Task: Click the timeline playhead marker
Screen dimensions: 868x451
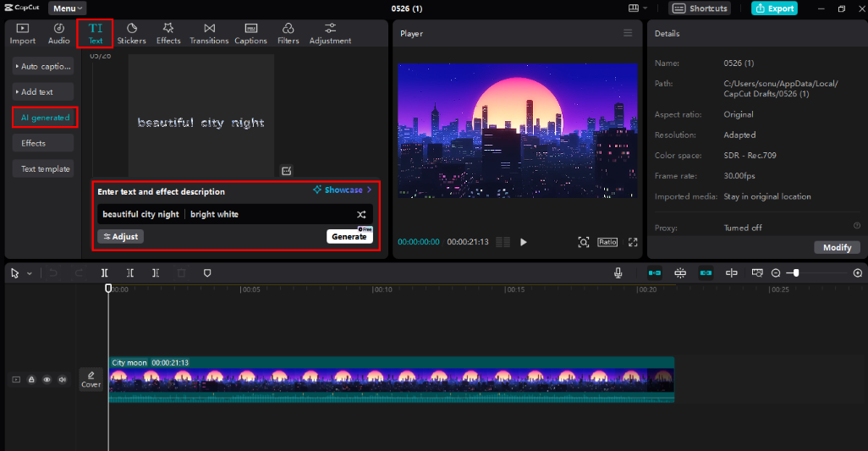Action: pos(108,289)
